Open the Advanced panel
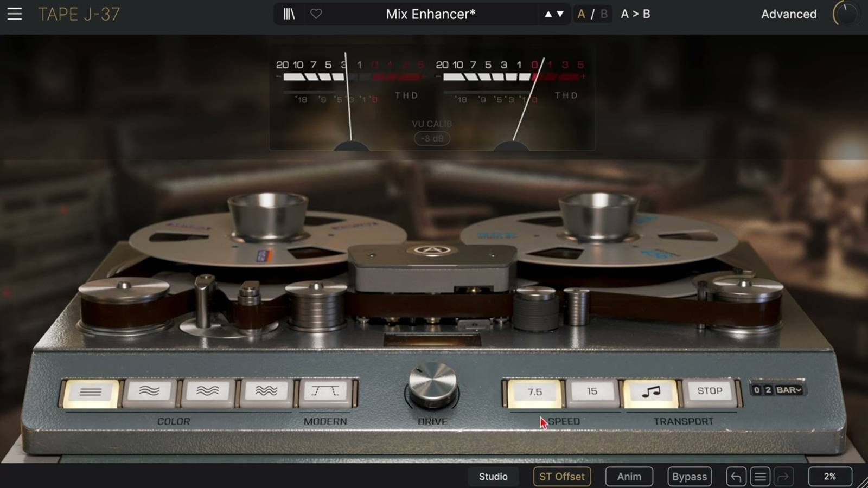868x488 pixels. click(x=789, y=14)
